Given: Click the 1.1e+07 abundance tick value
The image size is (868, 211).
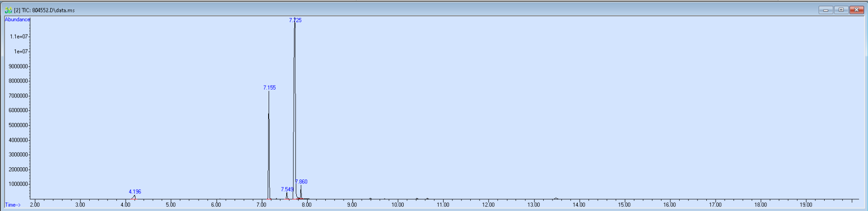Looking at the screenshot, I should [19, 36].
